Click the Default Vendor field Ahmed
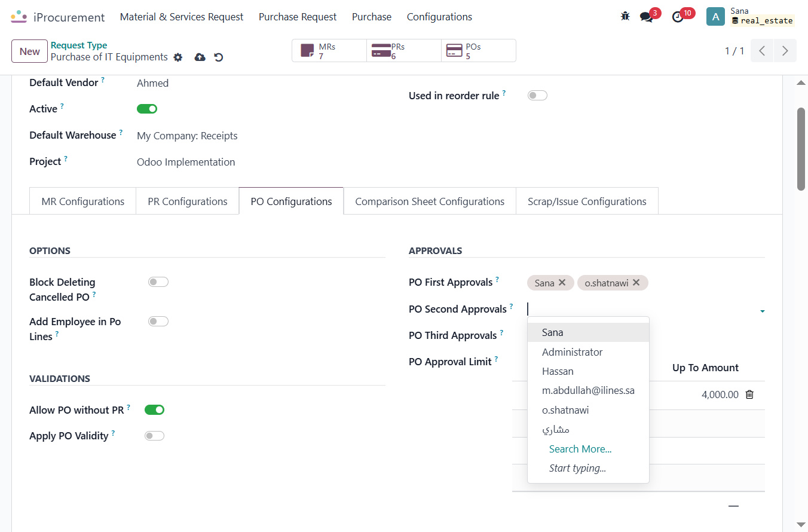This screenshot has height=532, width=808. click(x=153, y=83)
